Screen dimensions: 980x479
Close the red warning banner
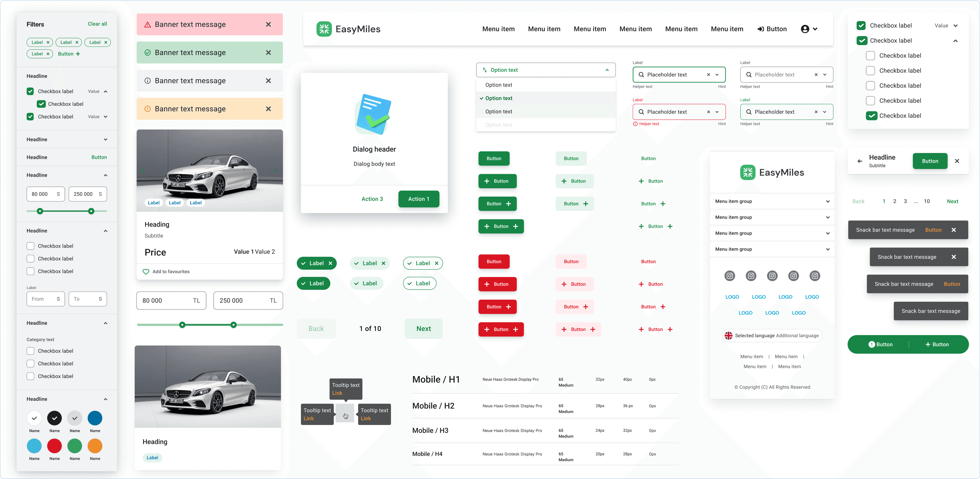click(x=268, y=24)
